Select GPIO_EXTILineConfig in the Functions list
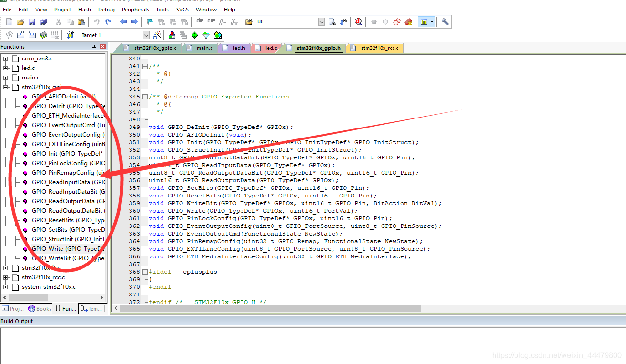 coord(68,144)
